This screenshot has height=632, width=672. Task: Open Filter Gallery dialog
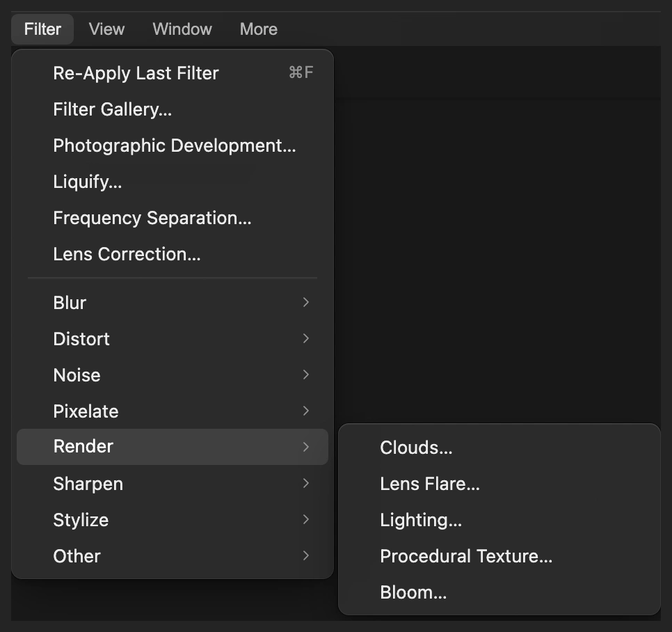pyautogui.click(x=173, y=109)
